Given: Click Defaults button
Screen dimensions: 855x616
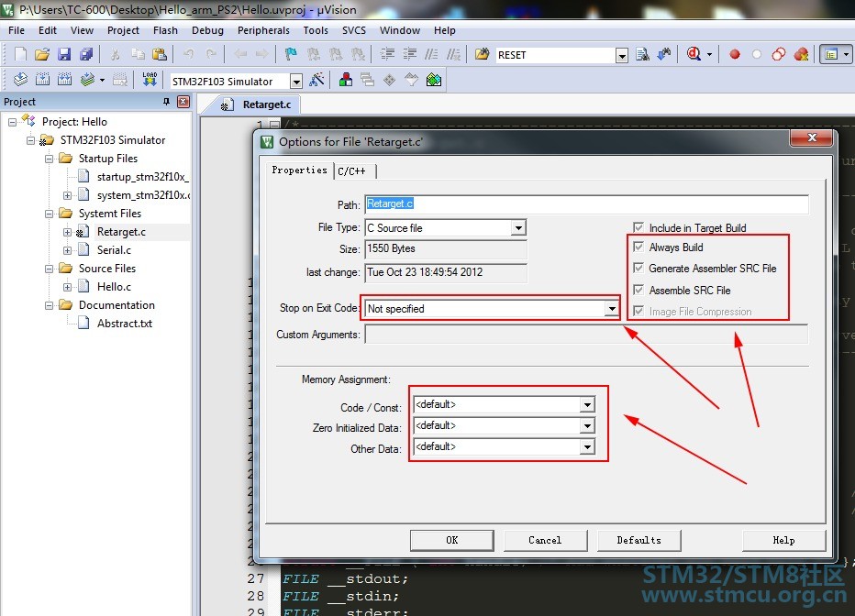Looking at the screenshot, I should tap(639, 540).
